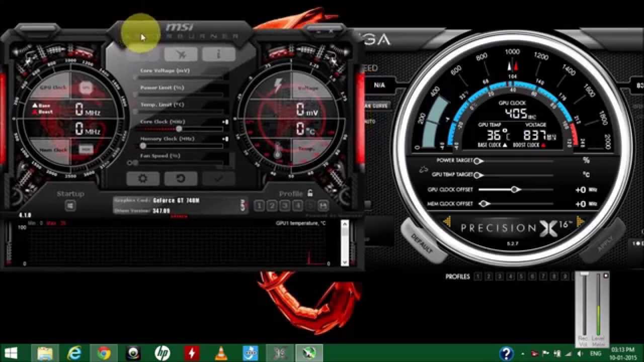Select EVGA Profiles slot 7
644x362 pixels.
543,276
